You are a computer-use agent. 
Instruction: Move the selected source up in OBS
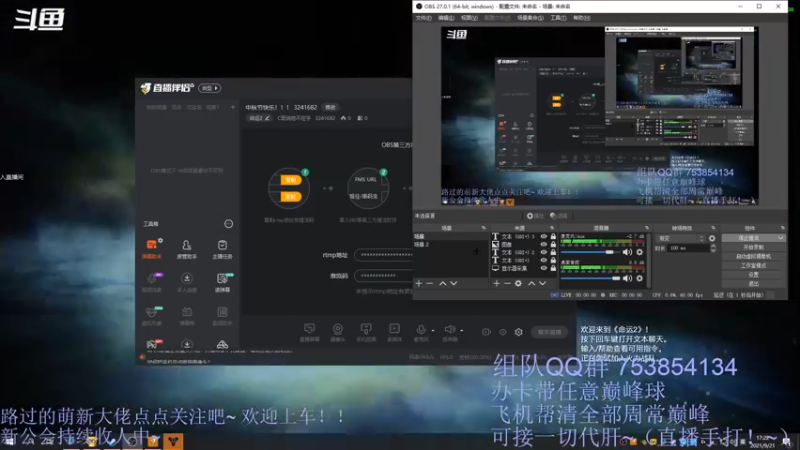(532, 283)
